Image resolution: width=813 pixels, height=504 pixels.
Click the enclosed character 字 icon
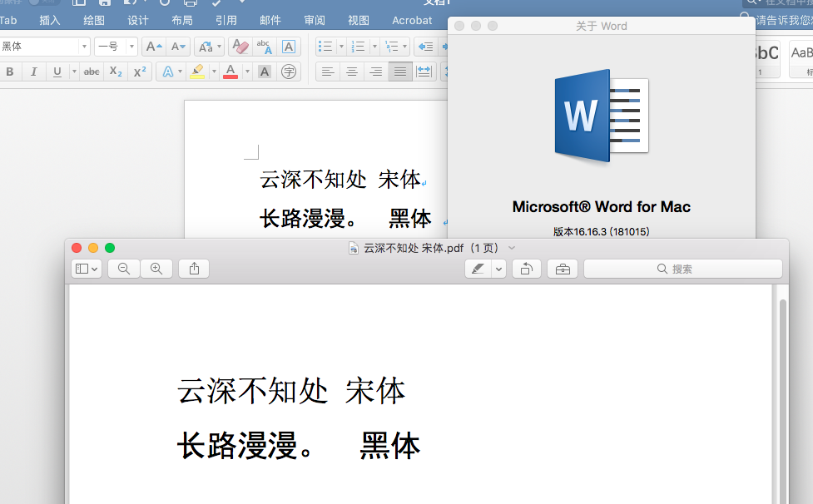pos(289,72)
